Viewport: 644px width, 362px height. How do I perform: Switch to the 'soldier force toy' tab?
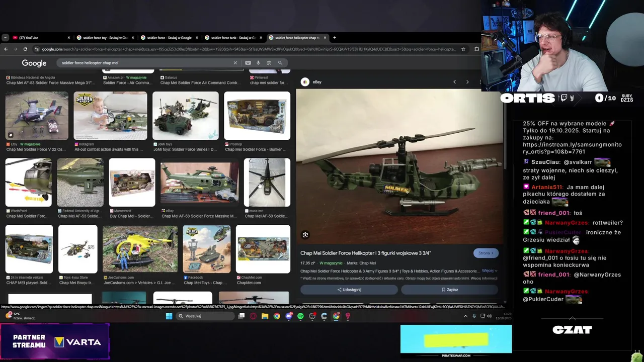(x=105, y=38)
